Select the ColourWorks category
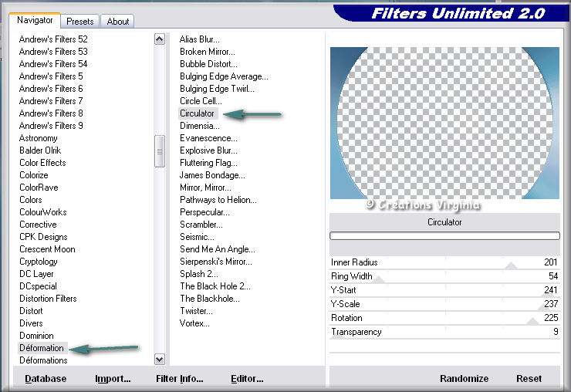This screenshot has width=571, height=392. (43, 212)
